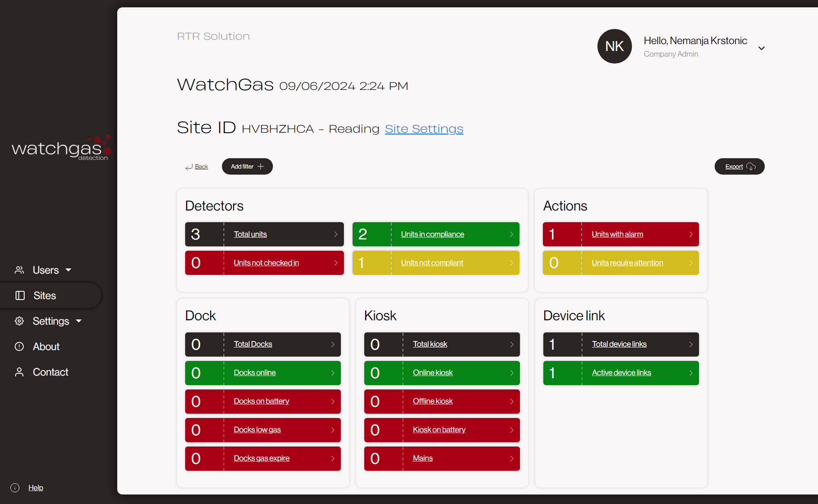This screenshot has height=504, width=818.
Task: Click the plus icon on the Add filter button
Action: click(x=261, y=166)
